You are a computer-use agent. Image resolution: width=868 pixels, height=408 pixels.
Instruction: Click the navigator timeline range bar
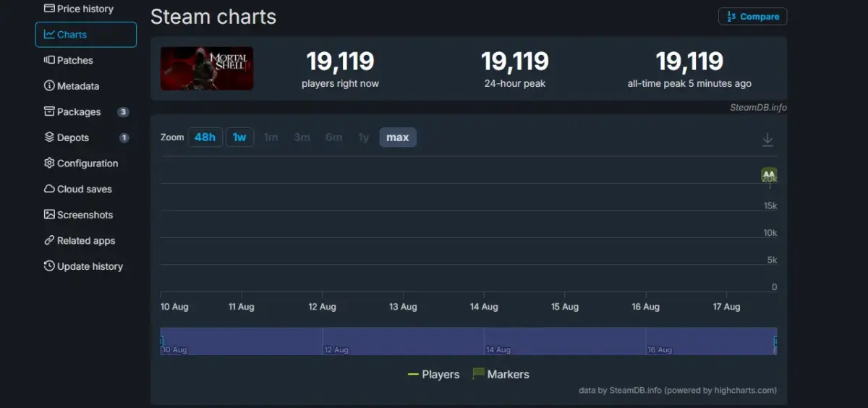[469, 341]
